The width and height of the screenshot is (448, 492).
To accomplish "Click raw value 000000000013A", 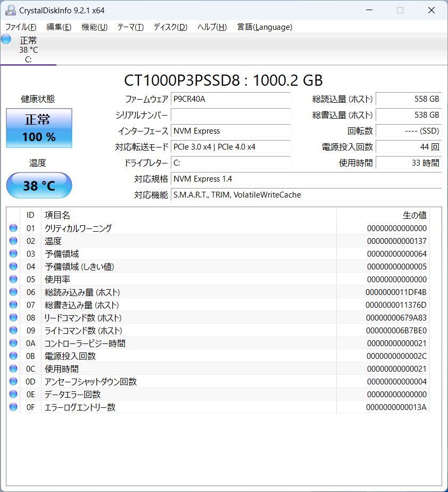I will point(396,407).
